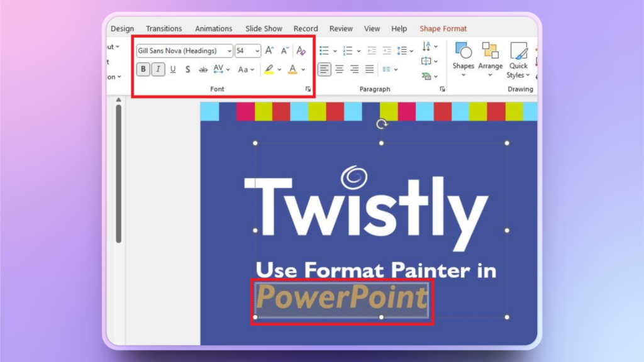Image resolution: width=644 pixels, height=362 pixels.
Task: Toggle Bold formatting
Action: tap(143, 69)
